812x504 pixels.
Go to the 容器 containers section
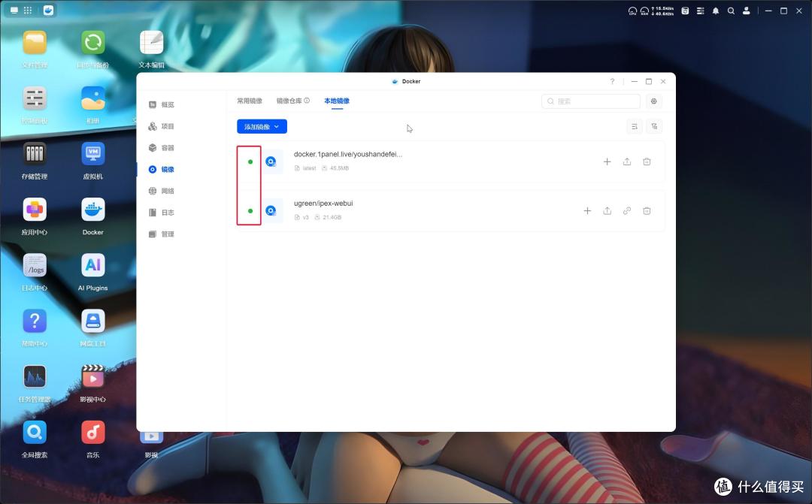tap(162, 148)
